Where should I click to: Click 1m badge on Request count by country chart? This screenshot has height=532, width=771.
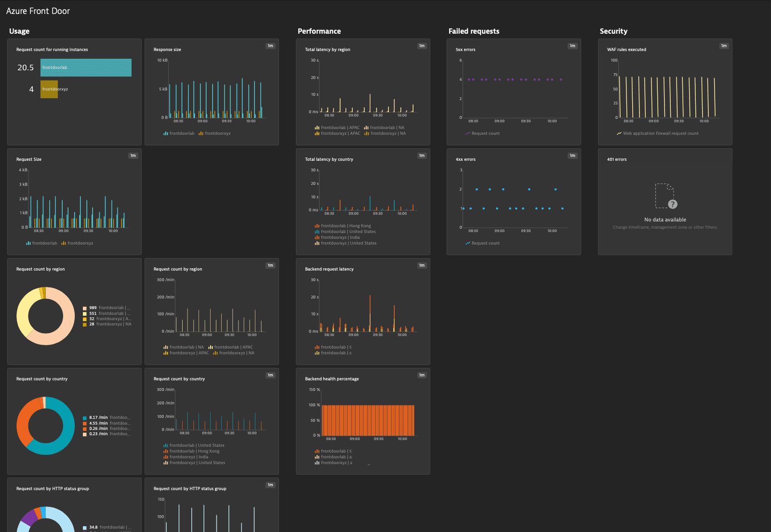point(270,375)
